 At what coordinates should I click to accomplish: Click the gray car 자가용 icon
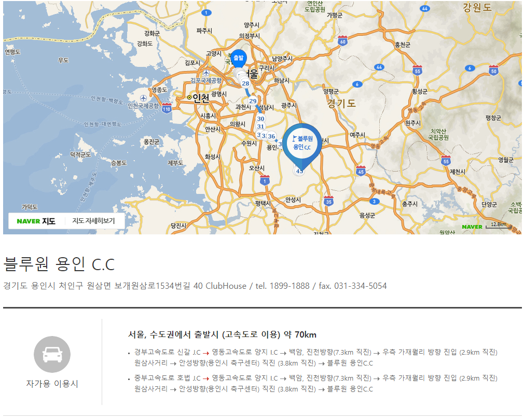52,354
